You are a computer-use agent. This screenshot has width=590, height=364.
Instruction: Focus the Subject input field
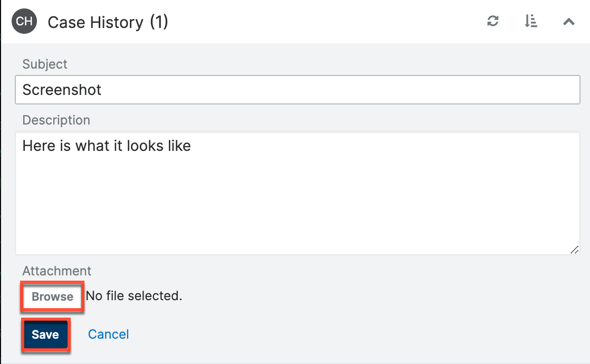coord(317,90)
